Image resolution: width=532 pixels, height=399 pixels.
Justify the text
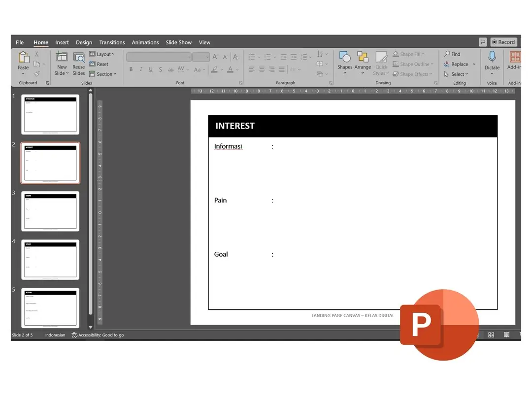[282, 69]
